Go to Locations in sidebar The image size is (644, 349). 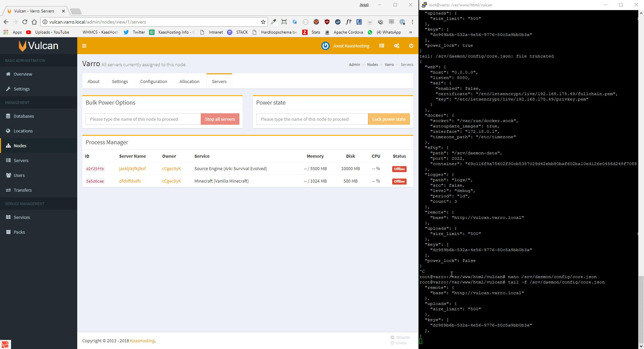[x=23, y=131]
